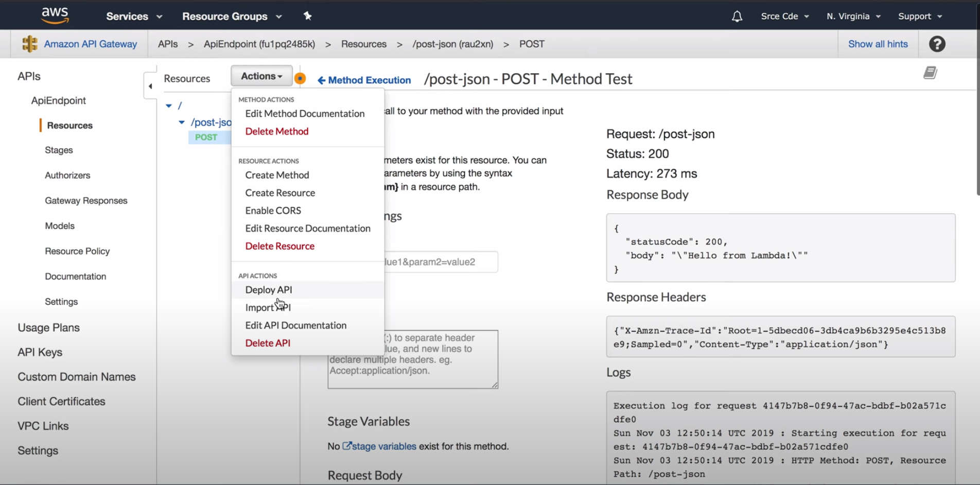Open Authorizers in the sidebar
The width and height of the screenshot is (980, 485).
coord(67,176)
